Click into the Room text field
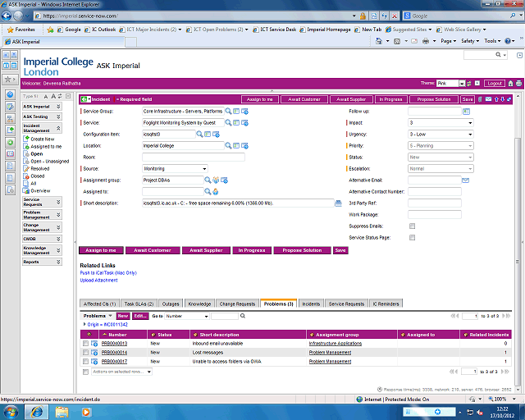 [x=193, y=157]
